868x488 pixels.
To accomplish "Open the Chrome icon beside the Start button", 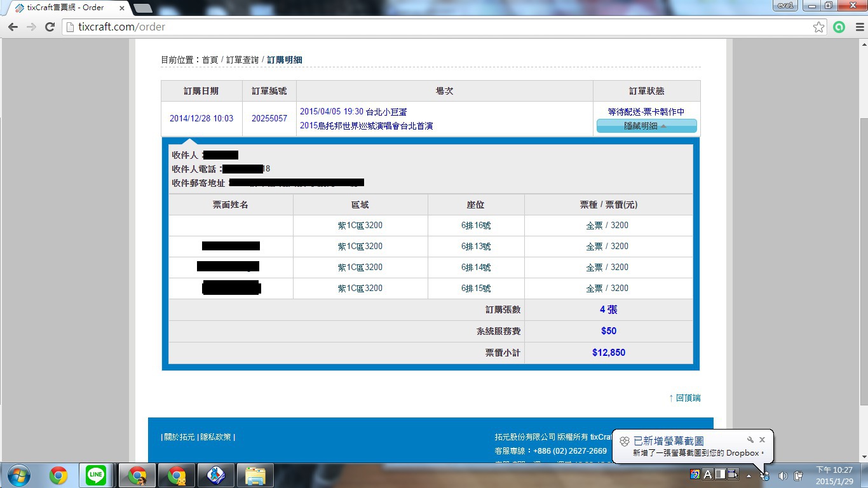I will [58, 475].
